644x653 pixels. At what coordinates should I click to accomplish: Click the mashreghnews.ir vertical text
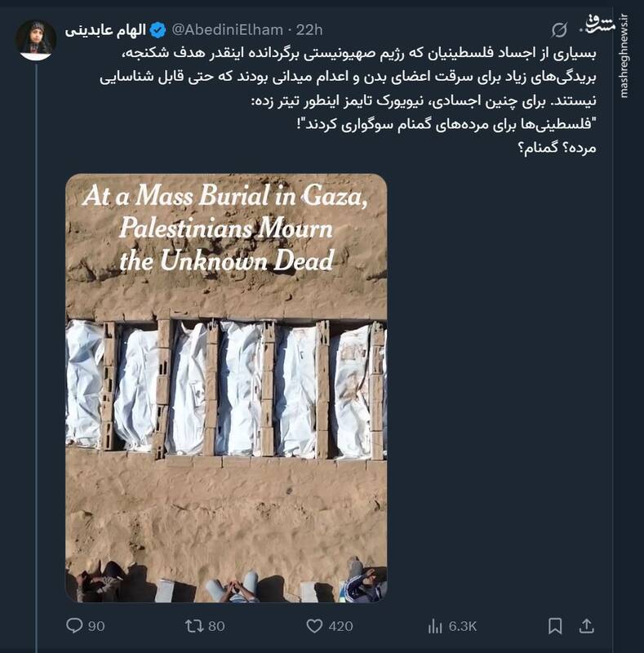[x=625, y=56]
